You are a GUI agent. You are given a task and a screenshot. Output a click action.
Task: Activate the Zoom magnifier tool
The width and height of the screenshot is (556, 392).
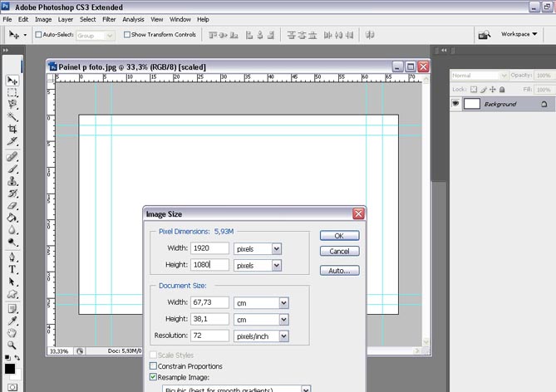(x=12, y=344)
